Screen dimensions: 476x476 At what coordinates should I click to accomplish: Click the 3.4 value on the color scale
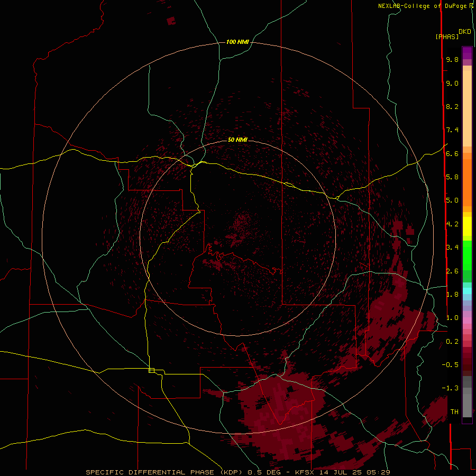(452, 247)
